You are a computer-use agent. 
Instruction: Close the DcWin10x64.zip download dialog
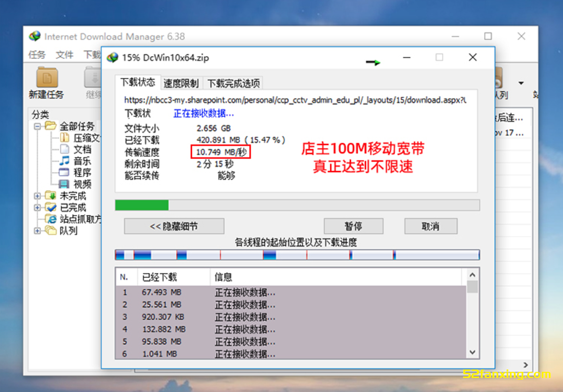coord(472,57)
